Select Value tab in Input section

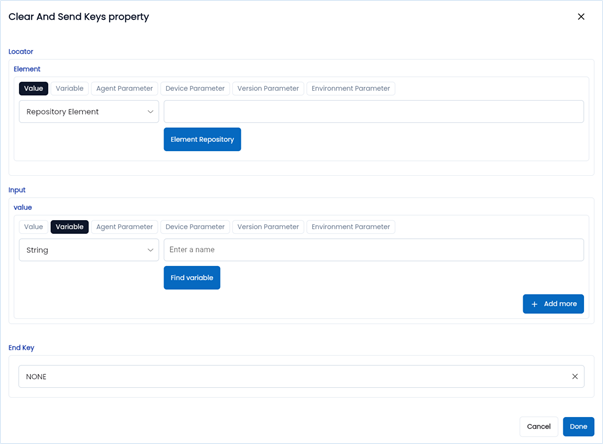pos(34,227)
